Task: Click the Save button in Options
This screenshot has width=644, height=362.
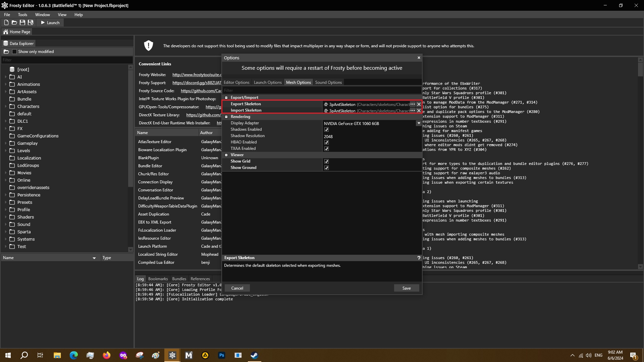Action: point(406,288)
